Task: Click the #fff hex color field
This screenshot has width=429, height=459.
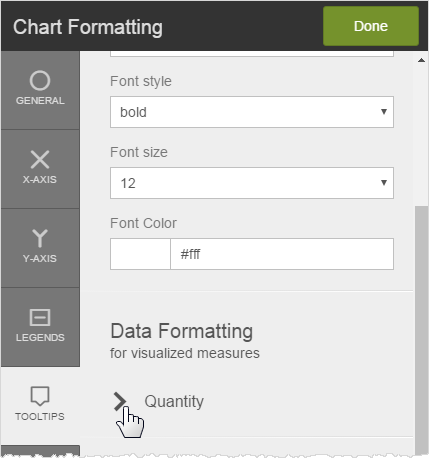Action: pyautogui.click(x=282, y=254)
